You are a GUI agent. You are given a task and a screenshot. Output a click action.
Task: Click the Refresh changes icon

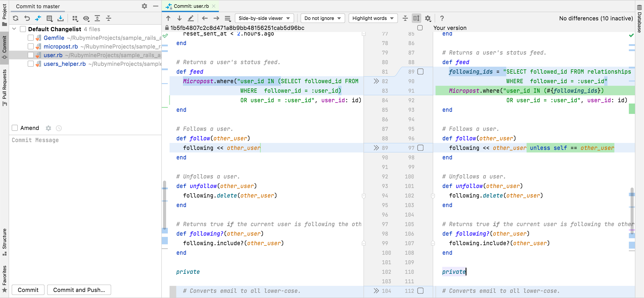coord(16,18)
